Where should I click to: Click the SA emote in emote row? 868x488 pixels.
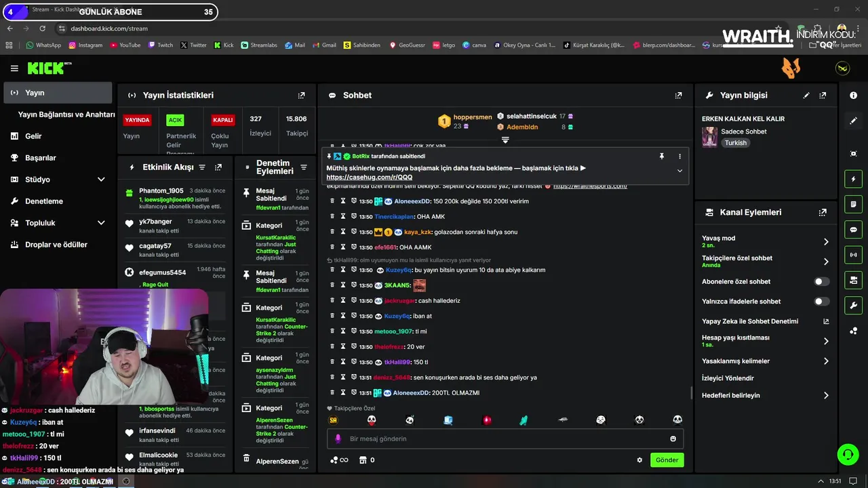coord(333,420)
